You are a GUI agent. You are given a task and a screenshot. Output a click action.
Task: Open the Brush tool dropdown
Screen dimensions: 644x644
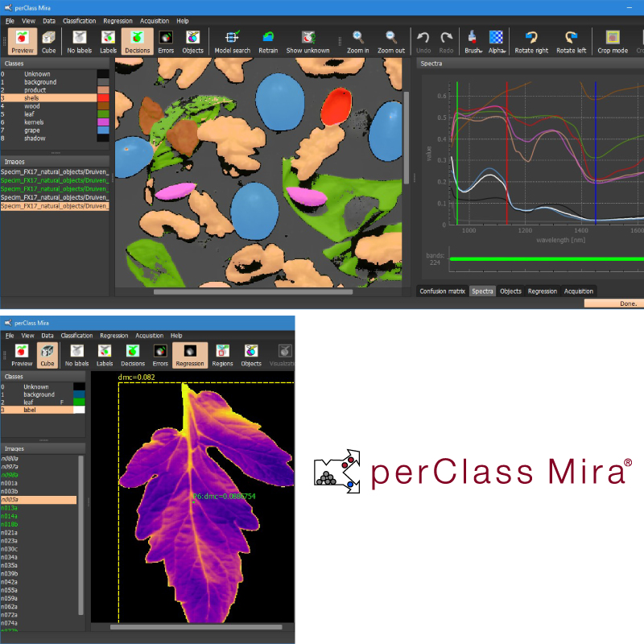[x=473, y=42]
